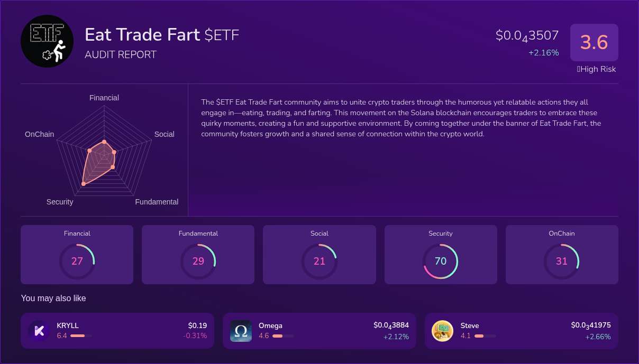The height and width of the screenshot is (364, 639).
Task: Select the KRYLL token icon
Action: 39,331
